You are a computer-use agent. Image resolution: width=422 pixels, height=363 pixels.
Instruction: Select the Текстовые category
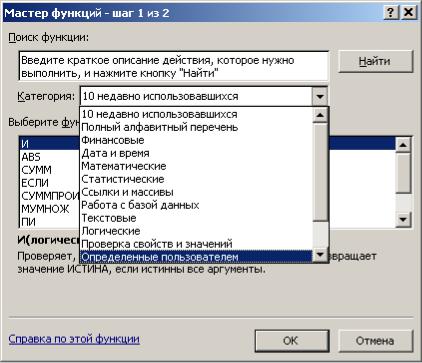196,218
